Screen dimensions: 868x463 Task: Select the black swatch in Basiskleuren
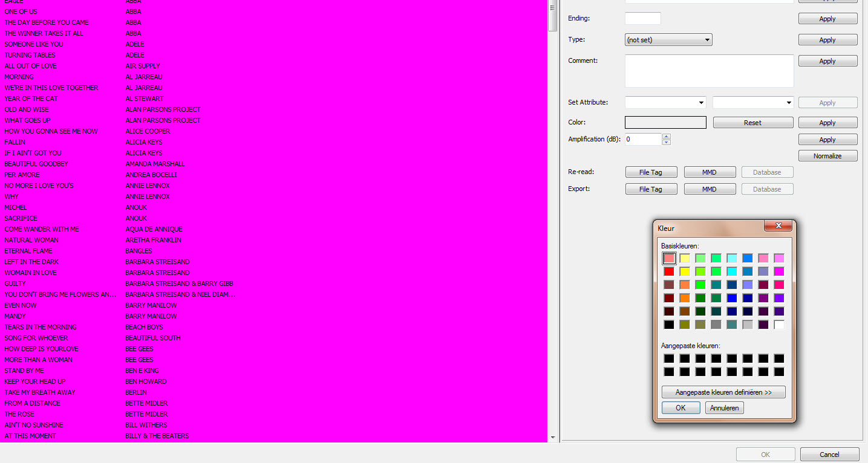[x=669, y=325]
